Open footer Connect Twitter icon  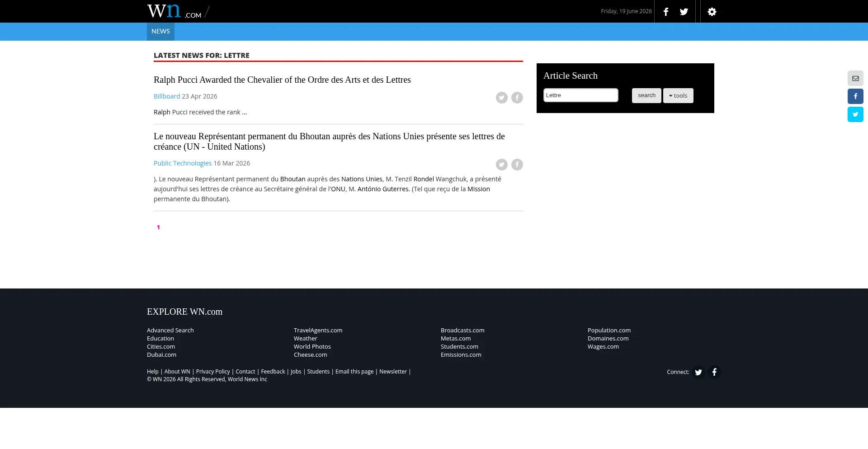click(x=698, y=372)
